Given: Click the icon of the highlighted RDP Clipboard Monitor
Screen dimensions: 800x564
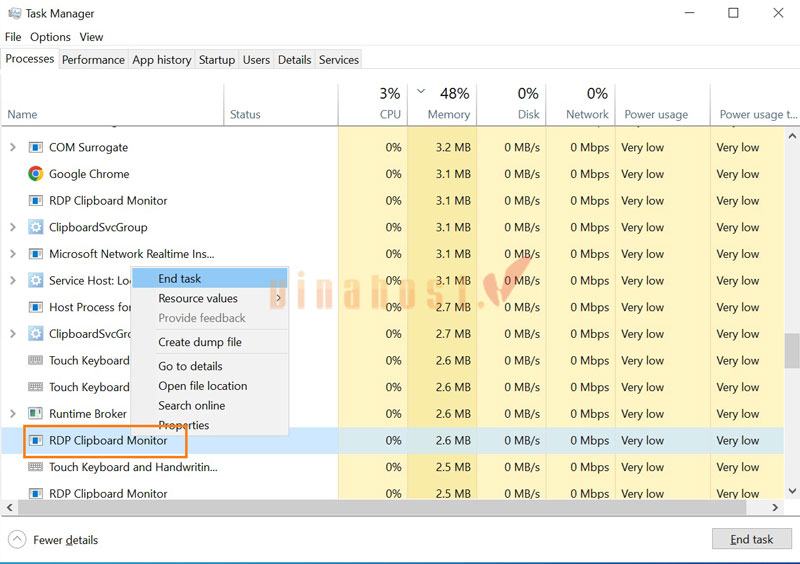Looking at the screenshot, I should (35, 440).
